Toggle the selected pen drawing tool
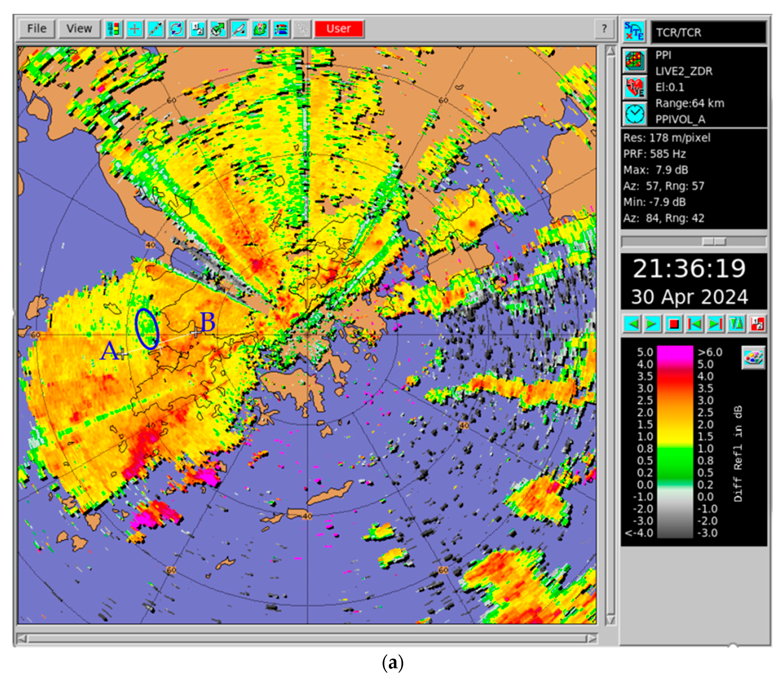The width and height of the screenshot is (784, 681). [x=239, y=29]
